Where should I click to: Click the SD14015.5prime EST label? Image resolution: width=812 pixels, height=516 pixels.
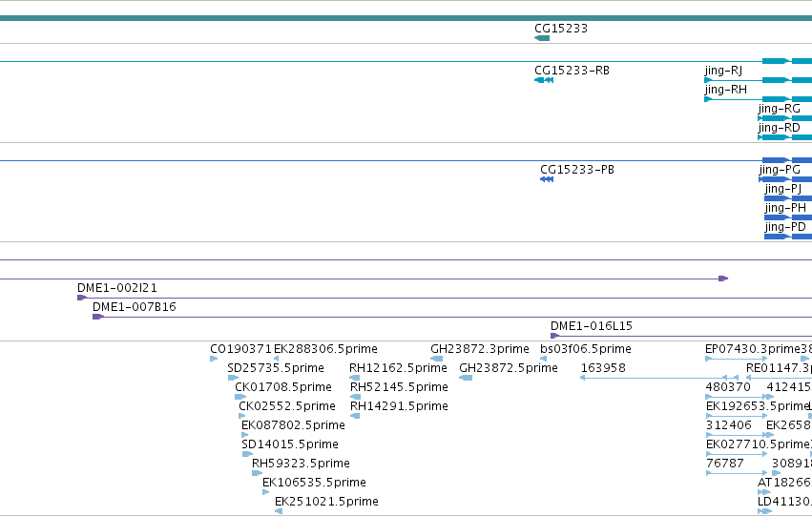tap(290, 444)
